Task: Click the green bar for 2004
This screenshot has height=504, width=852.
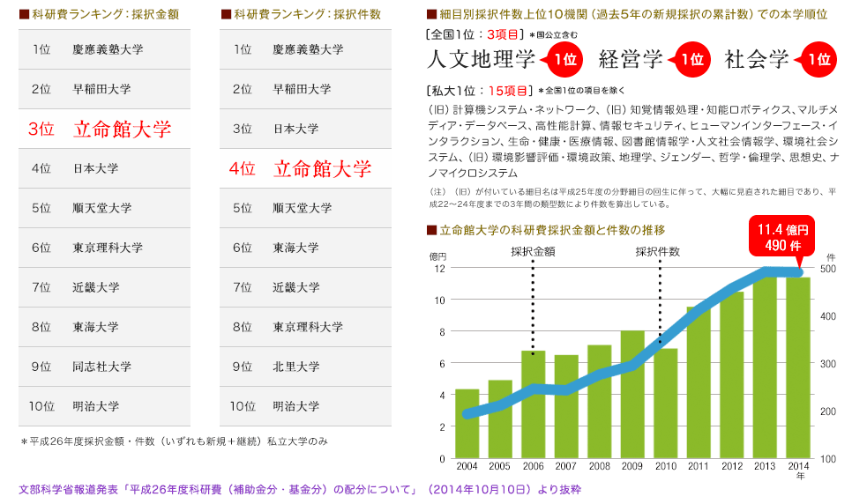Action: pyautogui.click(x=467, y=424)
